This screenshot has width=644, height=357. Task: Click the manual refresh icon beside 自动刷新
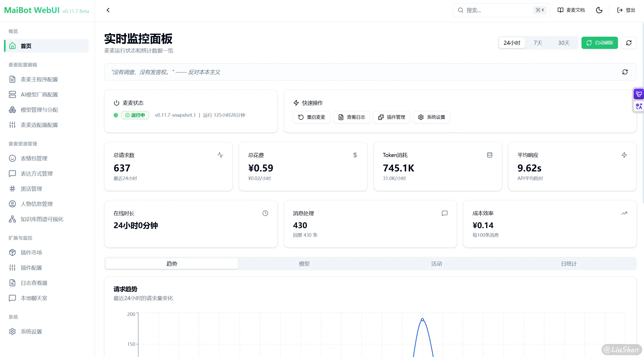(x=629, y=43)
